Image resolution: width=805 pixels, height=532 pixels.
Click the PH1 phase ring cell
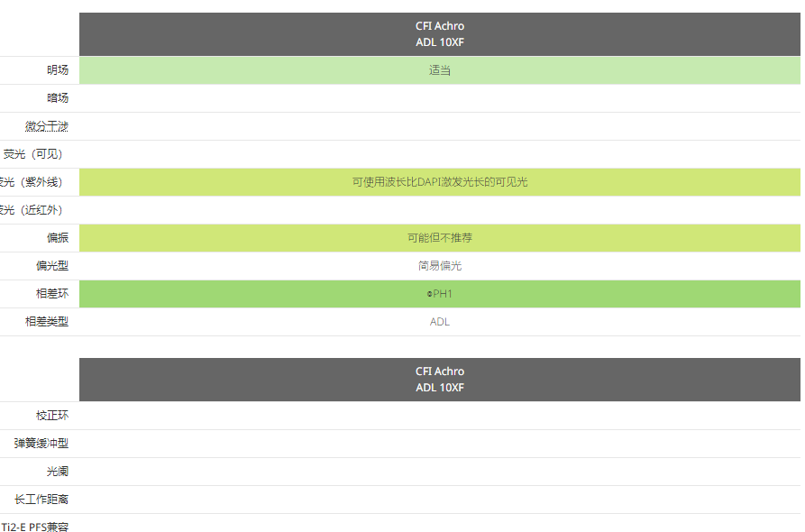[439, 294]
